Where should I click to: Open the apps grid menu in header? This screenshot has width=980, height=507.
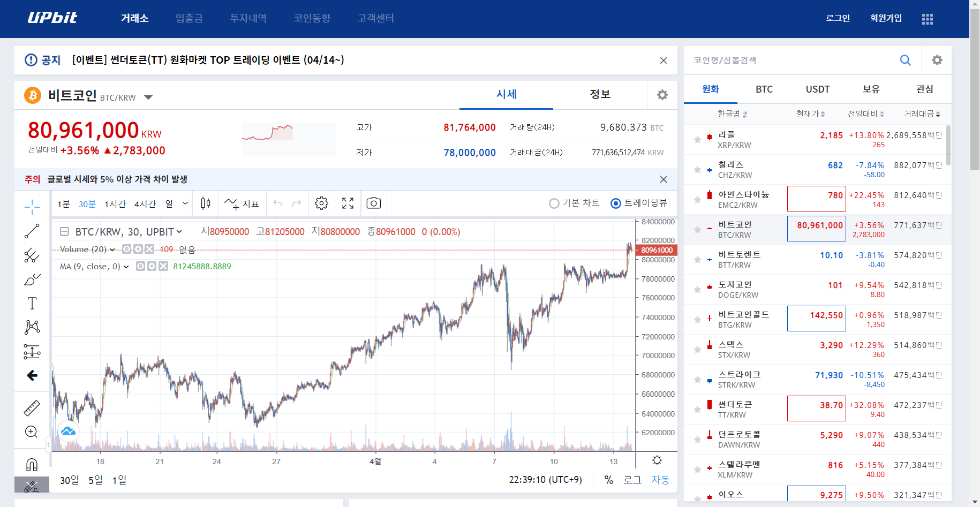(928, 19)
